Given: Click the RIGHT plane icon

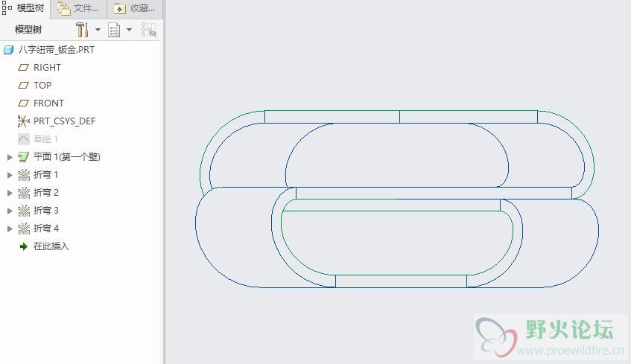Looking at the screenshot, I should 24,68.
